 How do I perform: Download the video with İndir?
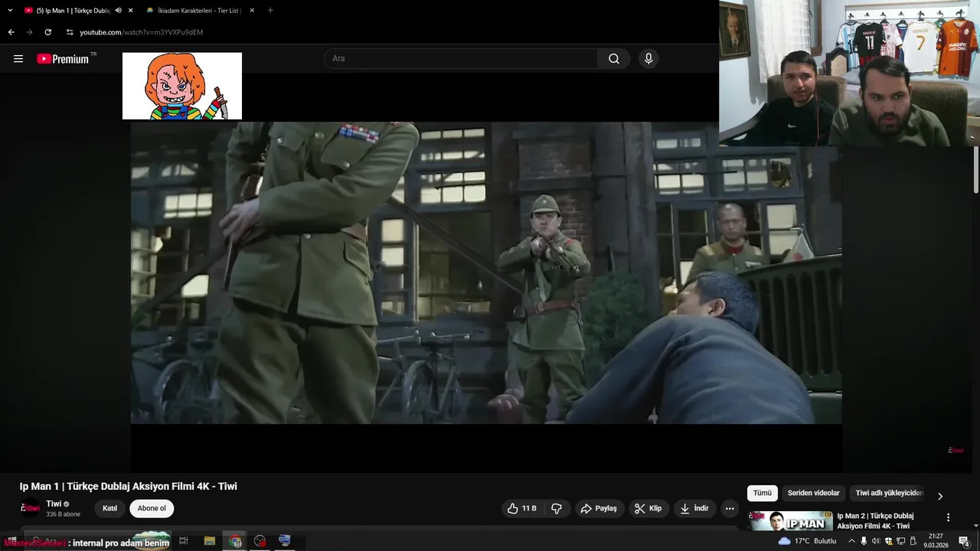694,508
